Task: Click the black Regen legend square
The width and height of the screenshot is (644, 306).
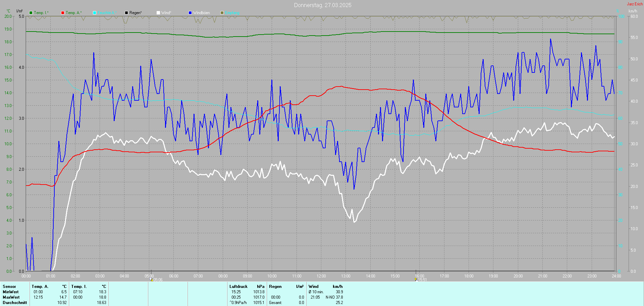Action: (x=126, y=13)
